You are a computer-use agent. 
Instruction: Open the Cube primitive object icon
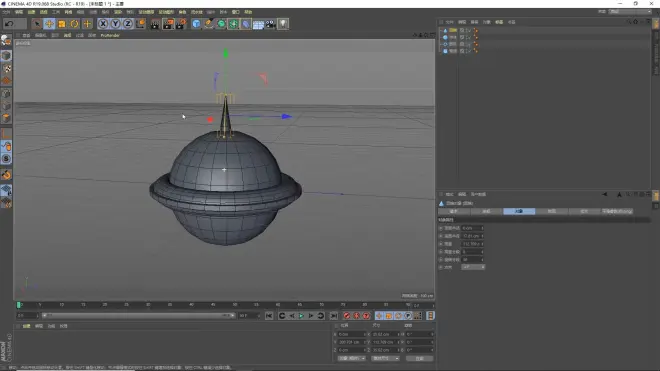coord(196,24)
